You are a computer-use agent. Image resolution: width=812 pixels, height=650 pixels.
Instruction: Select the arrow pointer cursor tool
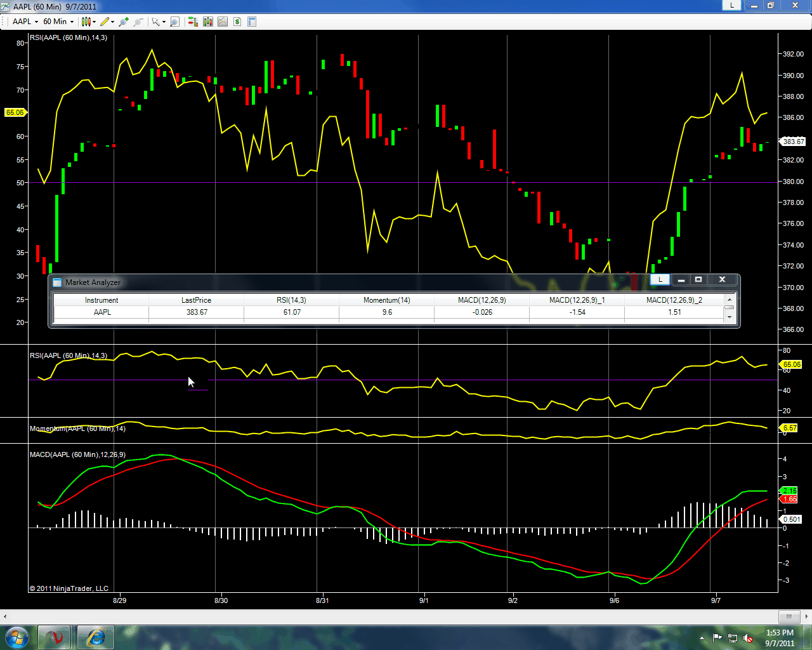click(155, 22)
